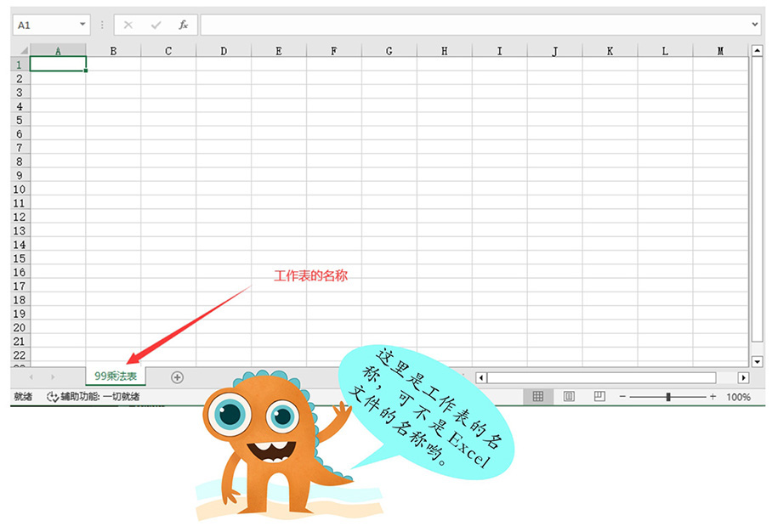The image size is (772, 532).
Task: Add a new sheet with the plus icon
Action: (x=177, y=377)
